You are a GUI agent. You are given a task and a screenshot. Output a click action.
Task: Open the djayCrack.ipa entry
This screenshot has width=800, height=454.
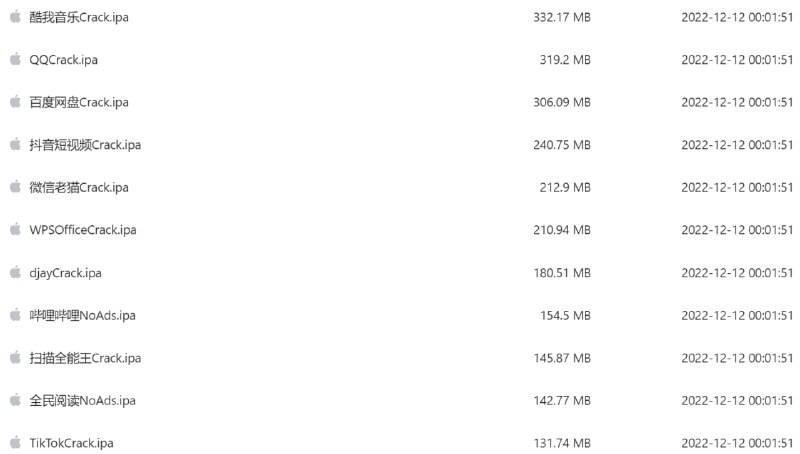pyautogui.click(x=66, y=272)
